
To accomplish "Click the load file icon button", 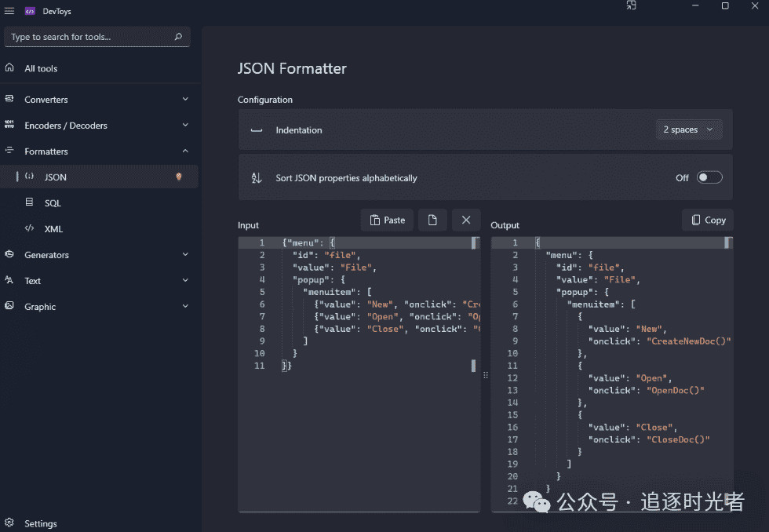I will [x=432, y=220].
